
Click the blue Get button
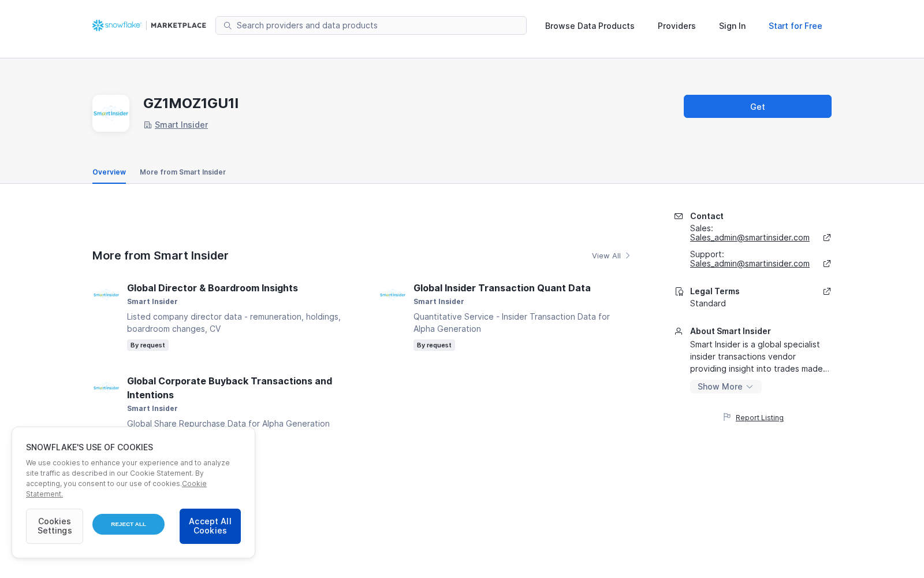(x=758, y=106)
